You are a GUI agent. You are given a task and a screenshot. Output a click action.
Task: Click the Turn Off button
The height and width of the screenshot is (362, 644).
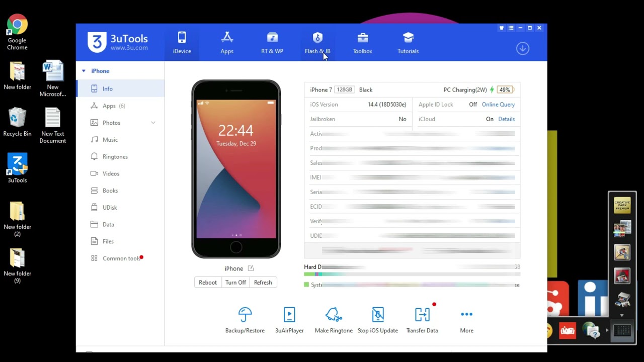[x=235, y=283]
